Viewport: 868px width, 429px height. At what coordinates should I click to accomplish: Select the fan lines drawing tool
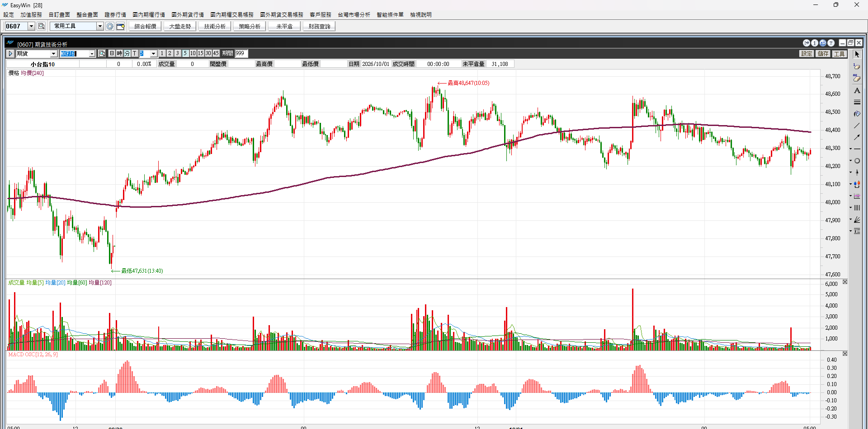(857, 219)
